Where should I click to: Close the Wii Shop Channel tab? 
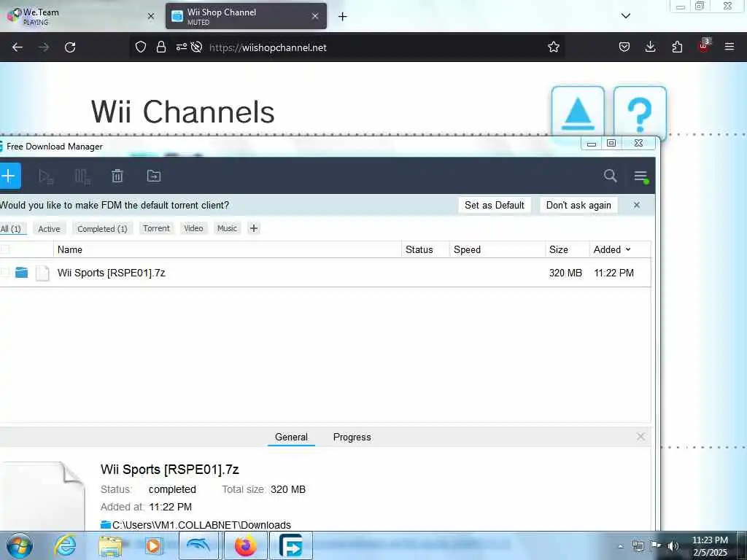pyautogui.click(x=315, y=16)
